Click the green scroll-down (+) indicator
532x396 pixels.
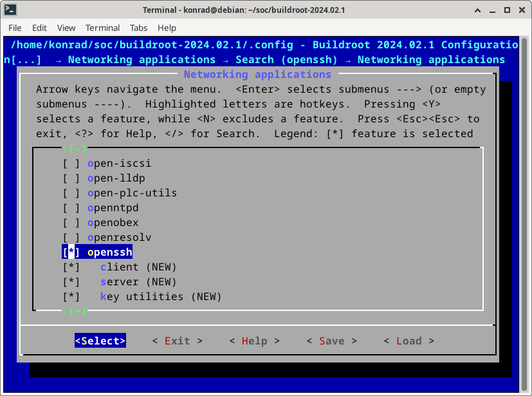pyautogui.click(x=75, y=312)
